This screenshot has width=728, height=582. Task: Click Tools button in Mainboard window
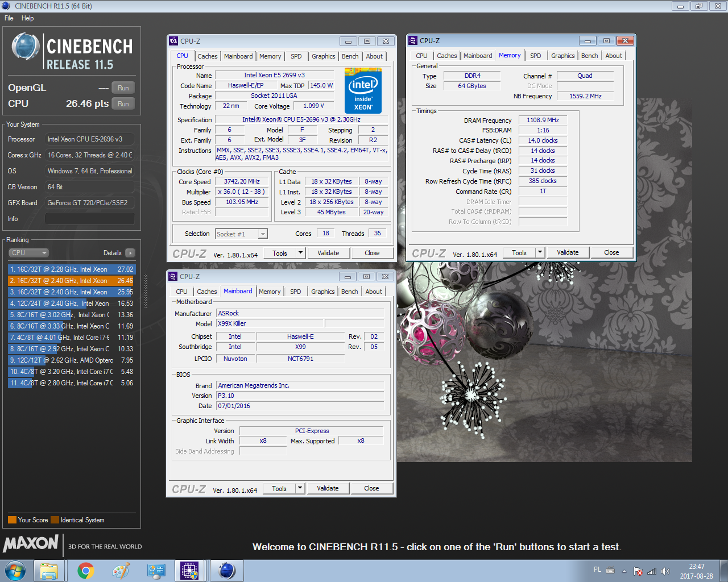[279, 488]
